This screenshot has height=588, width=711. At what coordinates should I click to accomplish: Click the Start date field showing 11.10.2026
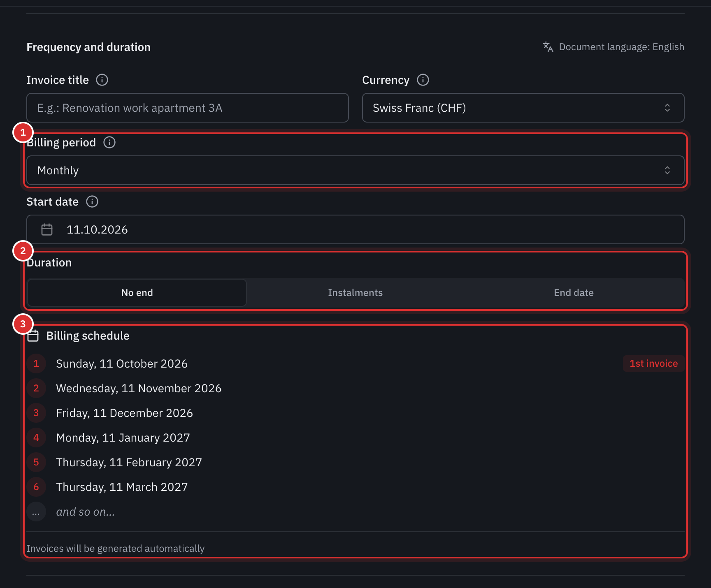click(x=355, y=229)
